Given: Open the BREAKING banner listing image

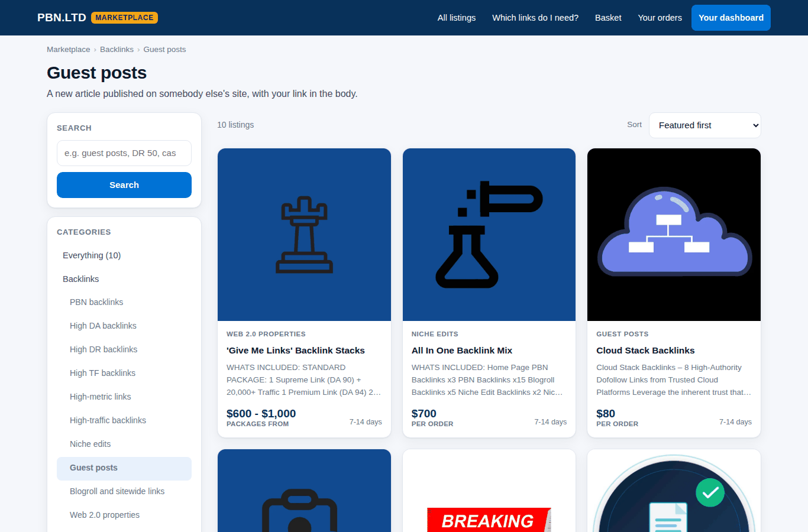Looking at the screenshot, I should [x=489, y=491].
